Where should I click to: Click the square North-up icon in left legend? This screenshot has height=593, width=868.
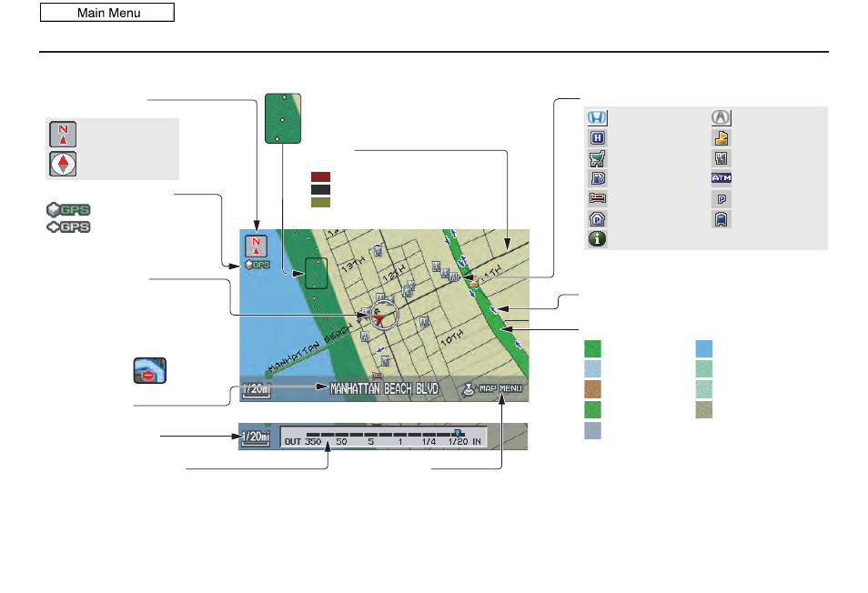pos(63,134)
